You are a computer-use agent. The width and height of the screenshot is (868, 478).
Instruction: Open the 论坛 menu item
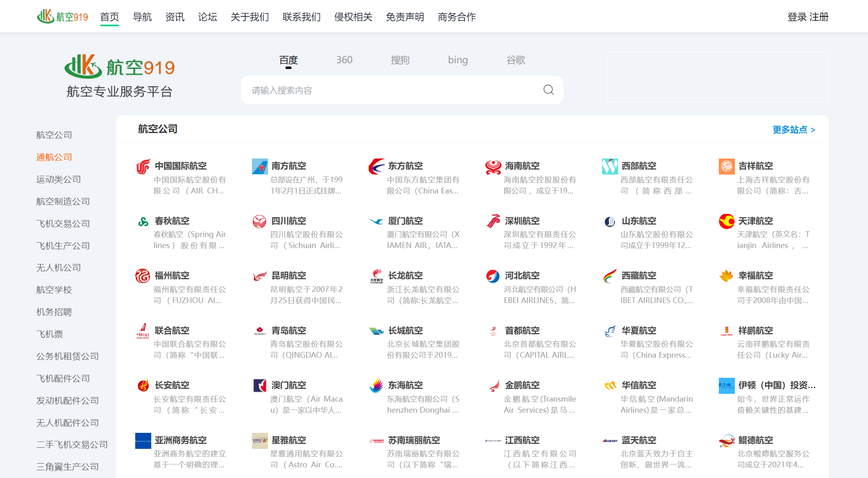pos(208,17)
